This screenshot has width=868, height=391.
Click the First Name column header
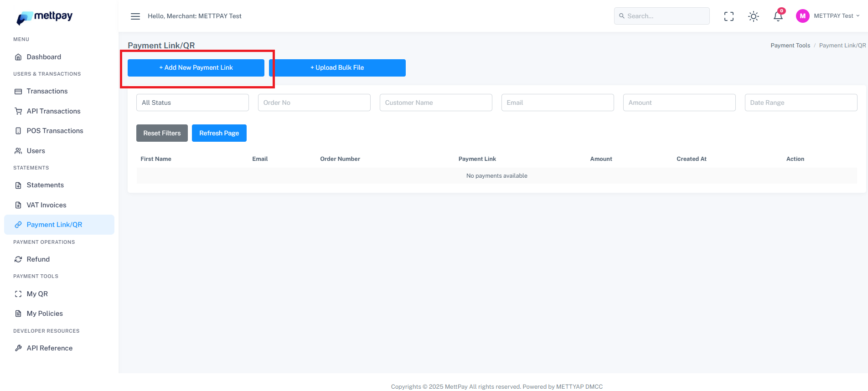[156, 159]
